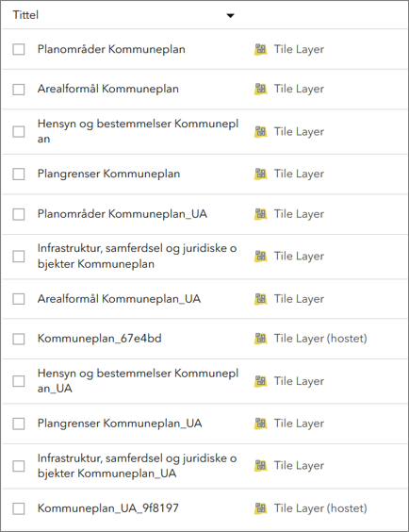Check the Planområder Kommuneplan checkbox
The height and width of the screenshot is (532, 409).
[x=19, y=49]
